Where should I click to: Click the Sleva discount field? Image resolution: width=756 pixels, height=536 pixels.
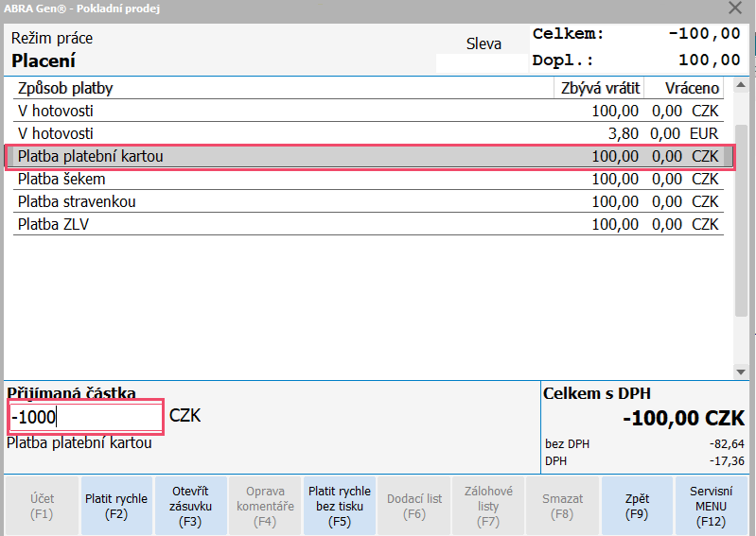click(x=483, y=63)
